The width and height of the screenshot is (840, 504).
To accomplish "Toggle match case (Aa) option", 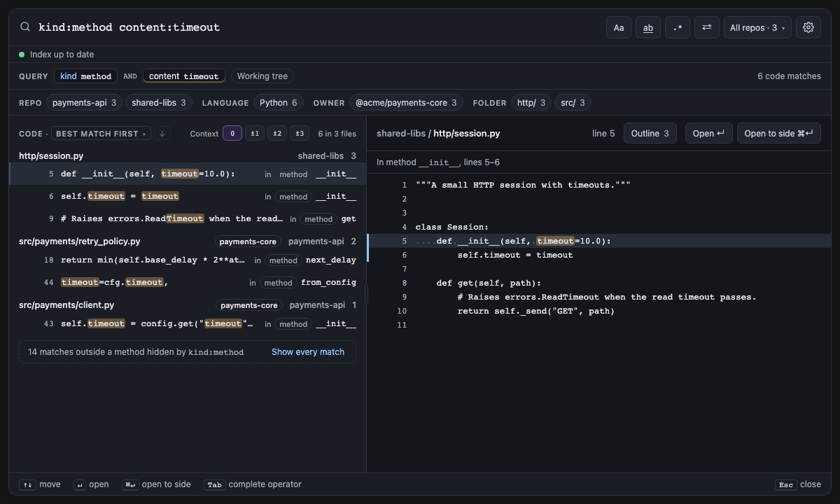I will coord(619,27).
